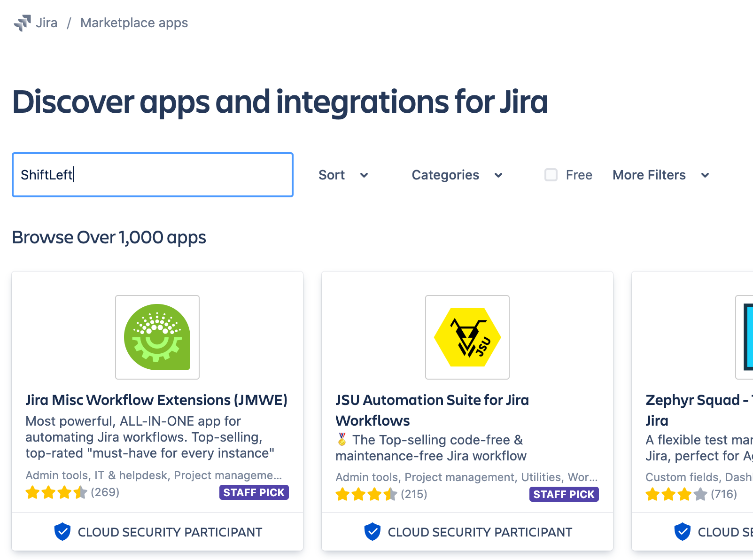The image size is (753, 560).
Task: Click the (215) review count
Action: [x=414, y=494]
